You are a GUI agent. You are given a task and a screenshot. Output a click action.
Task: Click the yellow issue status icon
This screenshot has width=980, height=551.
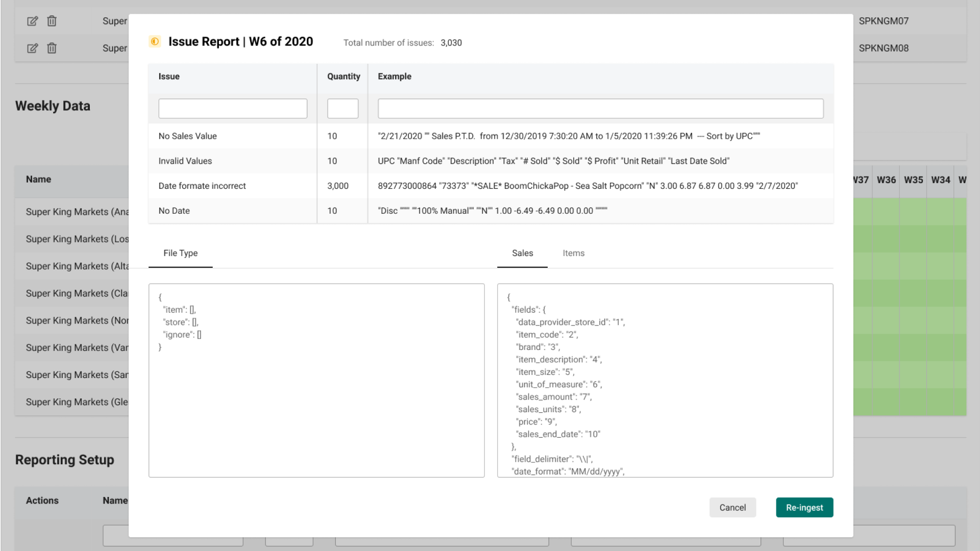(x=155, y=41)
